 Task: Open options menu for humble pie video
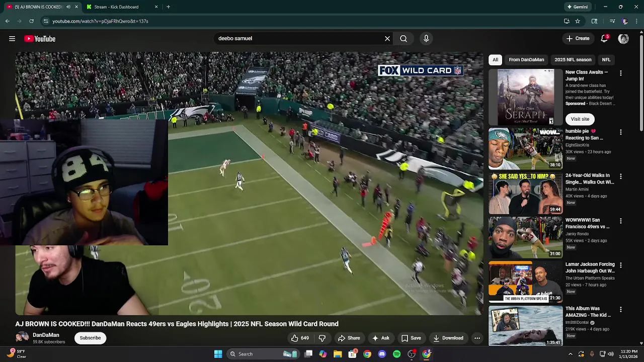[620, 132]
